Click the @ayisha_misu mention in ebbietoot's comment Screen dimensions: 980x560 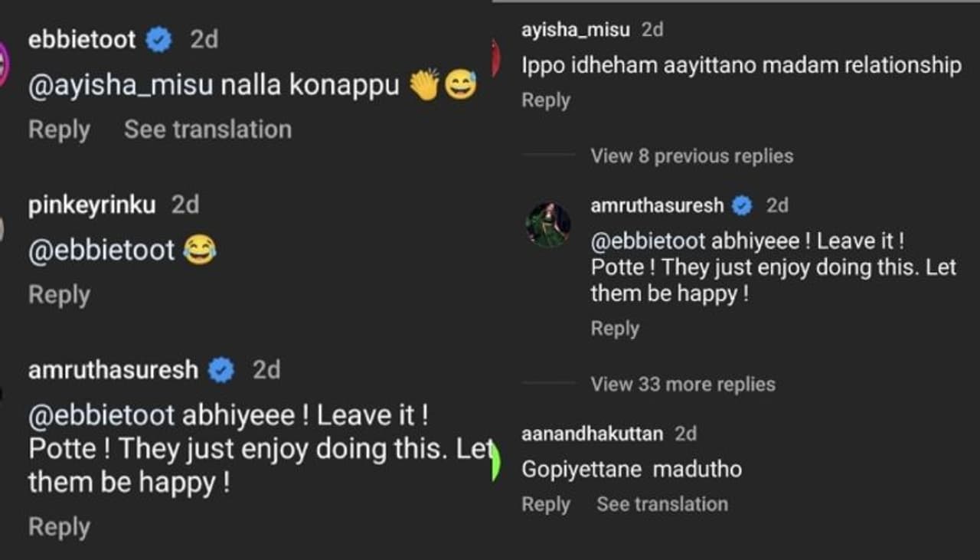click(122, 87)
